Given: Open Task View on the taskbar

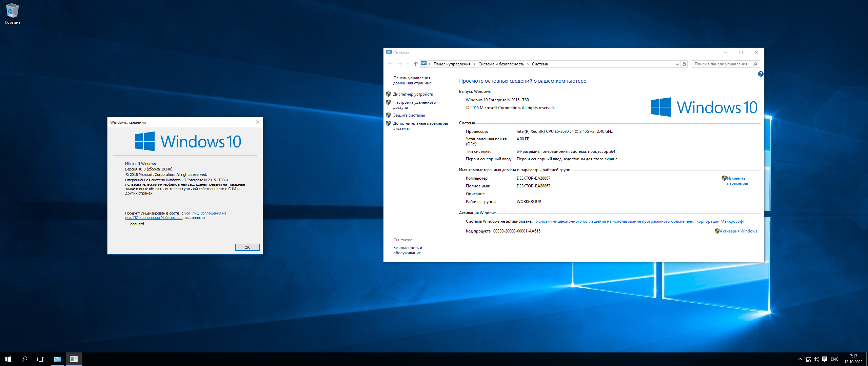Looking at the screenshot, I should pos(41,359).
